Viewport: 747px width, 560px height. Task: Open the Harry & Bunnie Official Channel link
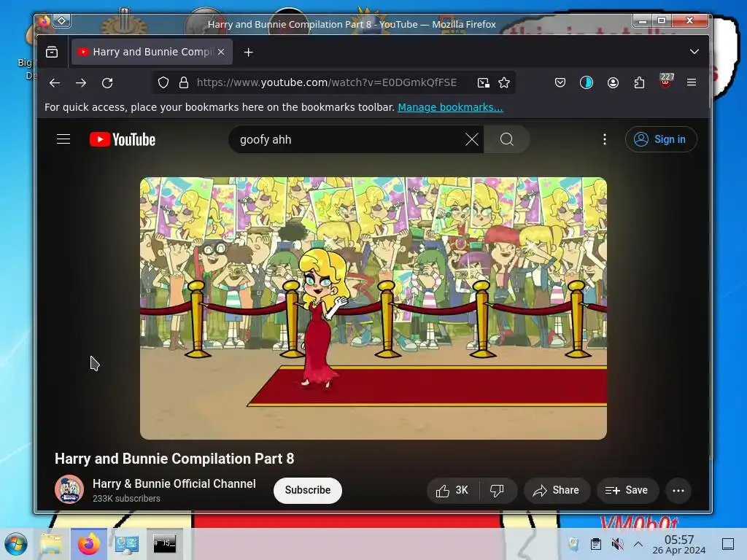click(x=174, y=484)
